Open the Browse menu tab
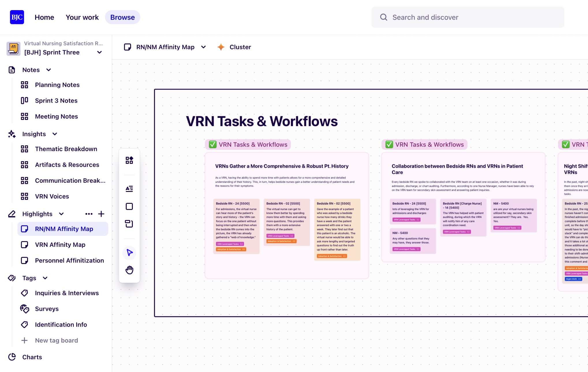The height and width of the screenshot is (372, 588). (x=122, y=17)
